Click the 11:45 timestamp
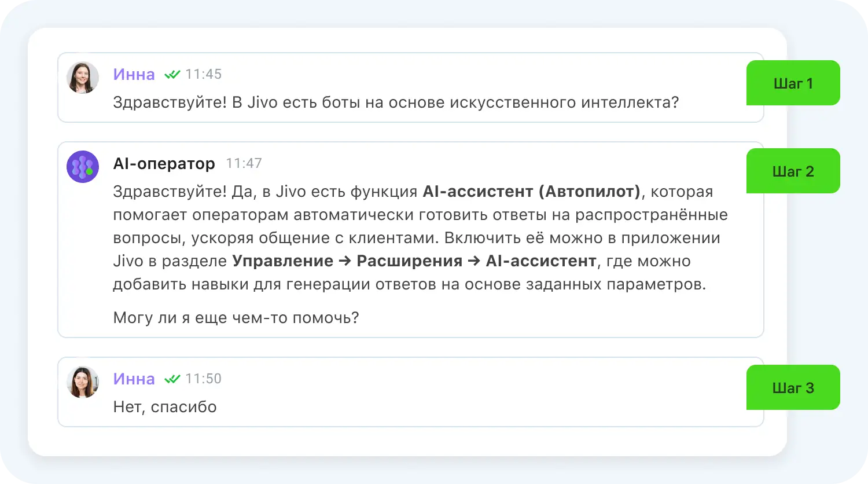This screenshot has height=484, width=868. tap(204, 74)
